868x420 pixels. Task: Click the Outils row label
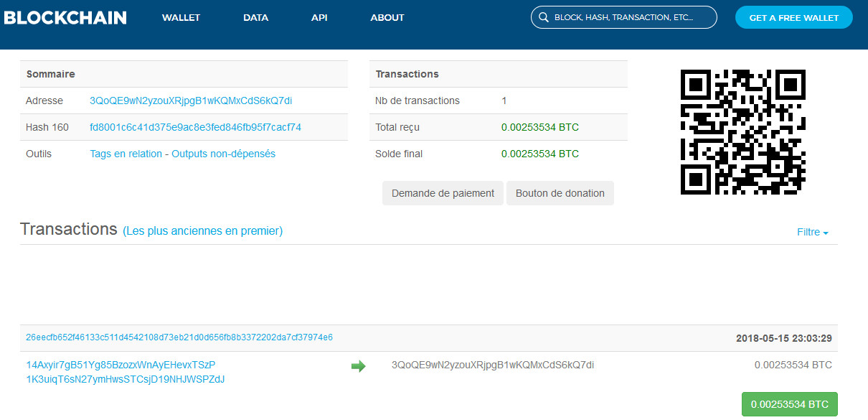click(39, 154)
